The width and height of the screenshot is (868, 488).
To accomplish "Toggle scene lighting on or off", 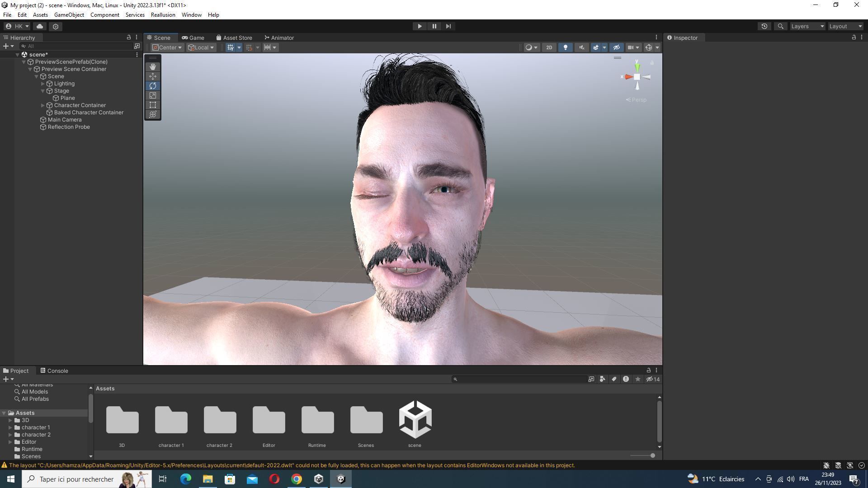I will pos(565,47).
